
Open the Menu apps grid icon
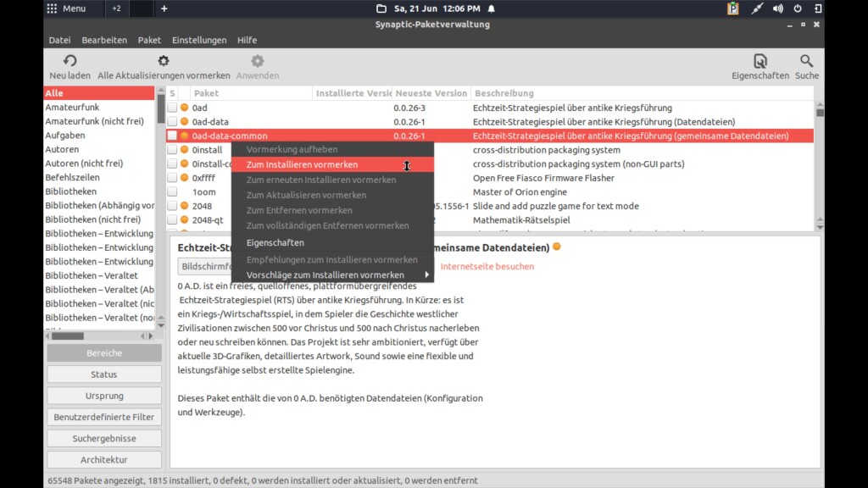pyautogui.click(x=52, y=8)
